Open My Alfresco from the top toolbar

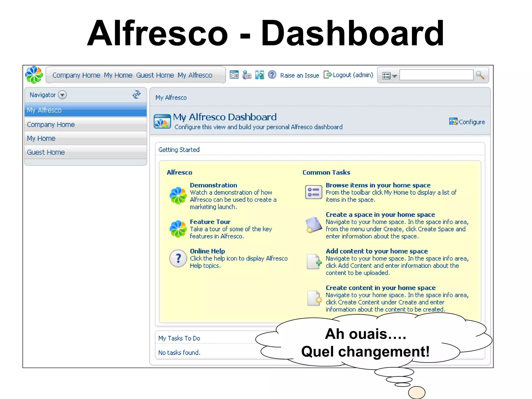[195, 75]
